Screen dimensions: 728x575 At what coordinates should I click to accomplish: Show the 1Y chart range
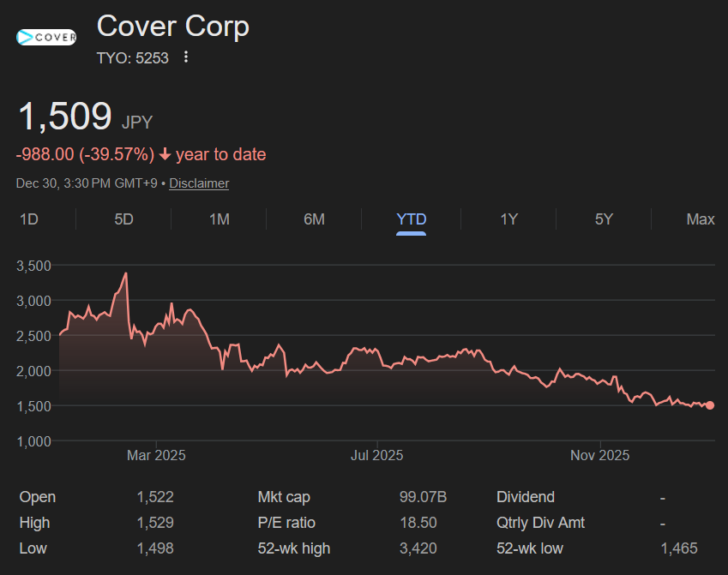coord(508,219)
